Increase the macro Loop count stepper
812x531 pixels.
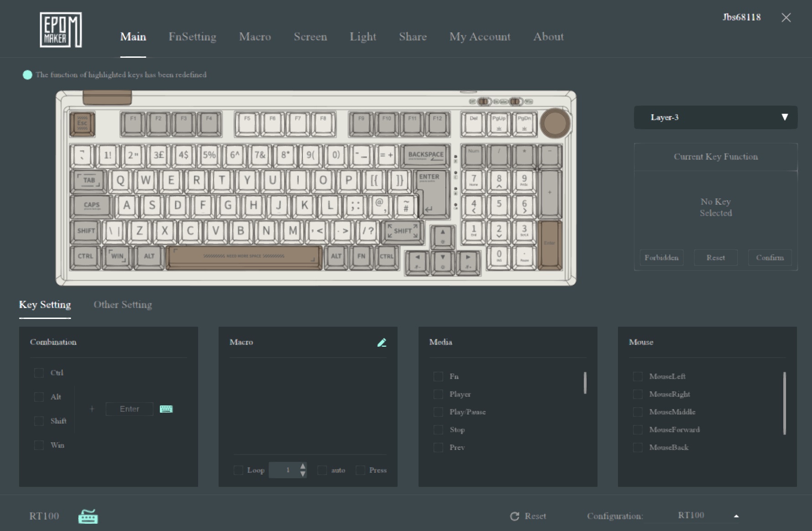(303, 466)
